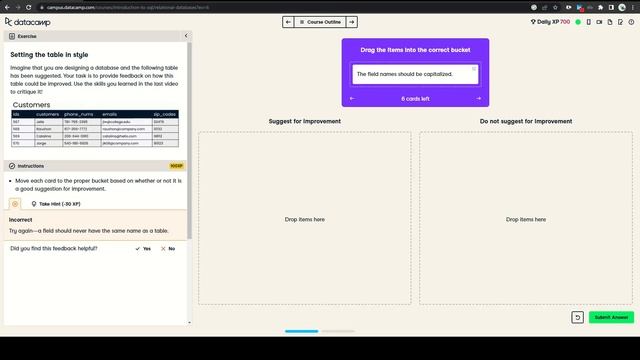The height and width of the screenshot is (360, 640).
Task: Click the lightbulb hint icon
Action: [x=34, y=204]
